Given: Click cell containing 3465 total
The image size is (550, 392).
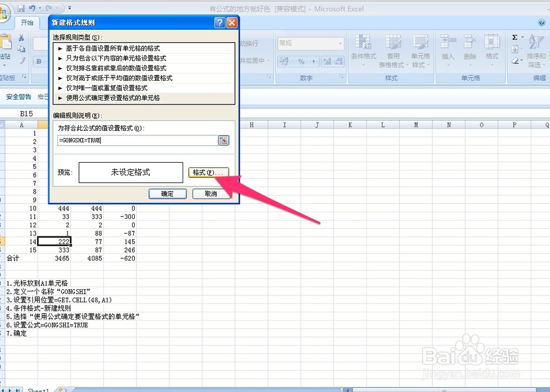Looking at the screenshot, I should (x=54, y=258).
